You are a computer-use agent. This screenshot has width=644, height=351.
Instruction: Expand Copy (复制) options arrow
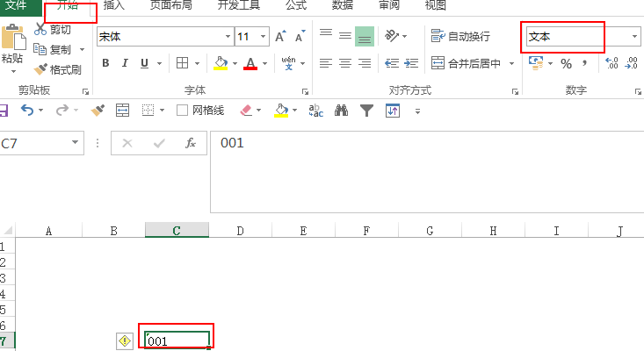[x=82, y=50]
